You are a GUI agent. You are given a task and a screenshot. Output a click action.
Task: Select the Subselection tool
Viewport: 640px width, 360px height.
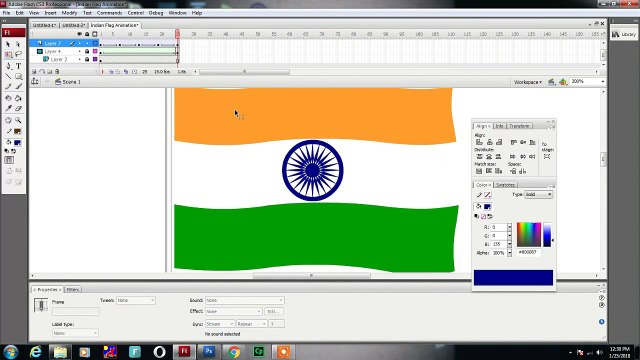coord(18,44)
